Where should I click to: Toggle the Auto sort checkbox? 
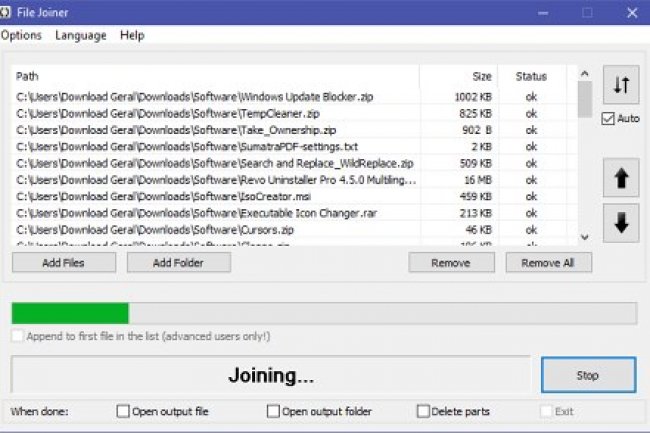608,119
